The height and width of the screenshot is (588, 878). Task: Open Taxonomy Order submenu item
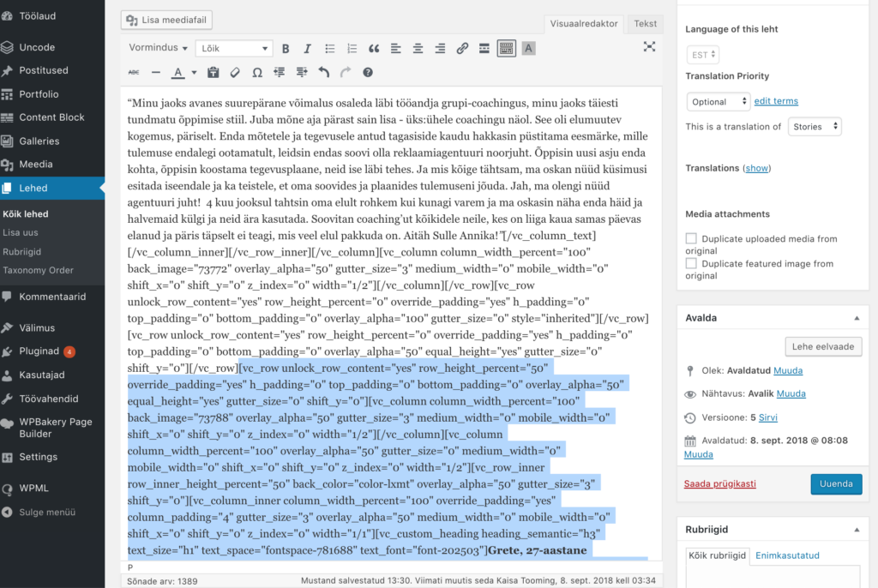38,270
